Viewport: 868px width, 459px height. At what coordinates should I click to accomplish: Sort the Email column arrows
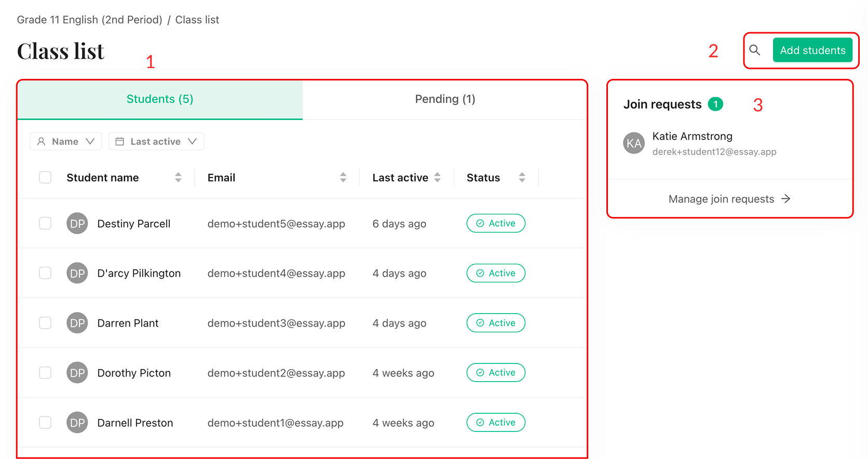coord(343,178)
